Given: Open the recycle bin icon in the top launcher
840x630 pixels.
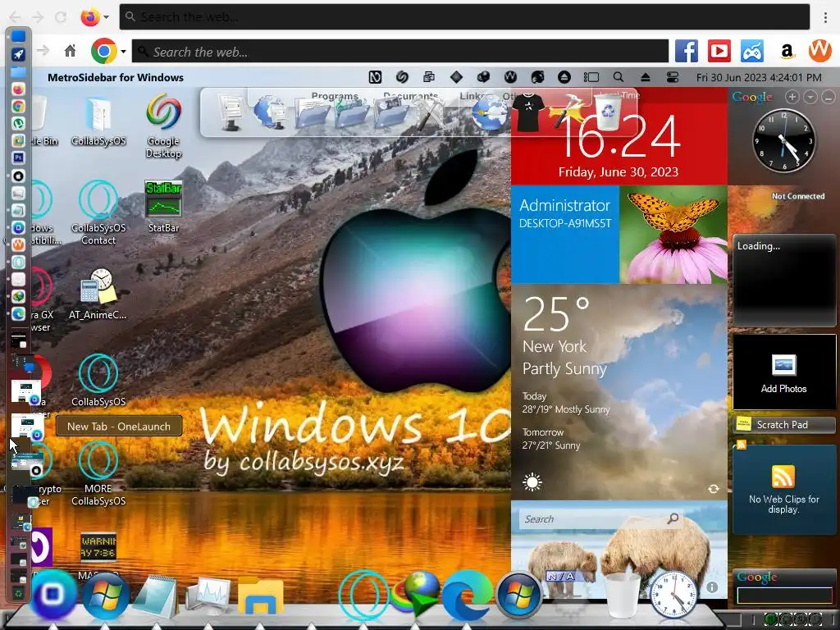Looking at the screenshot, I should click(x=608, y=112).
